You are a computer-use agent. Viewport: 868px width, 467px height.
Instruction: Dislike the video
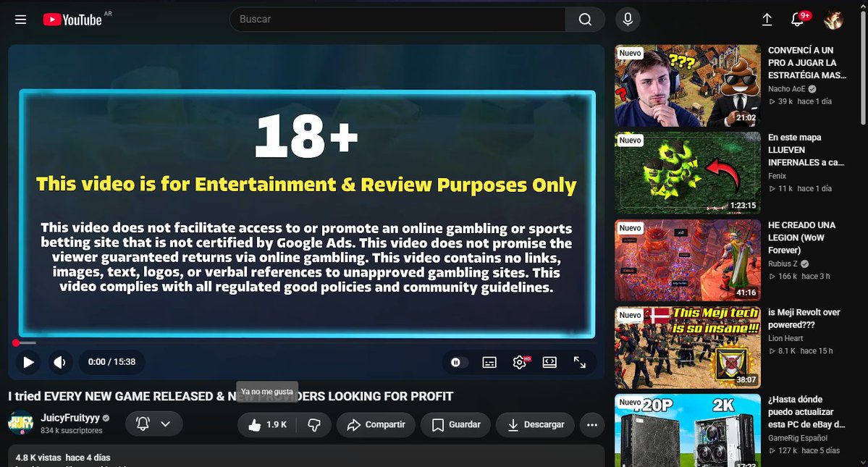click(x=314, y=424)
